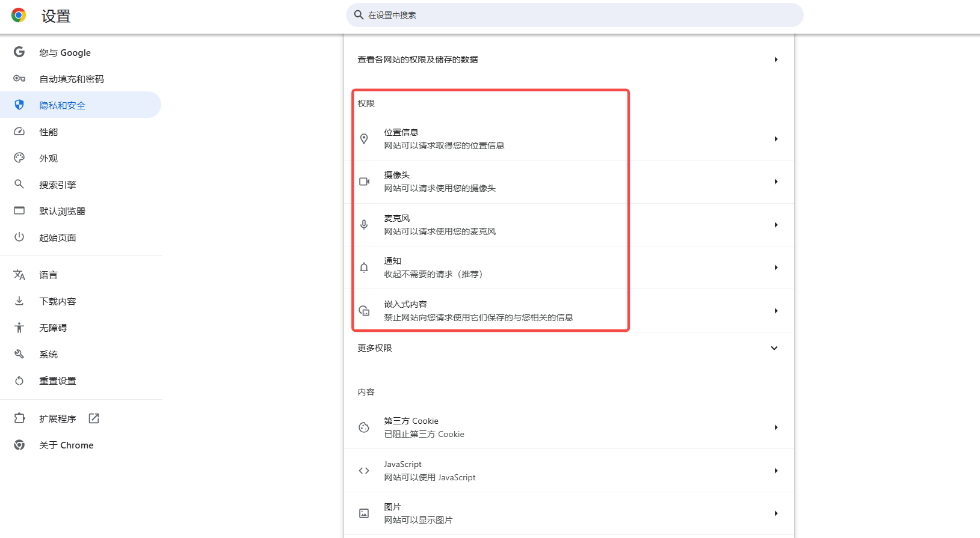980x538 pixels.
Task: Click the reset icon for 重置设置
Action: coord(19,381)
